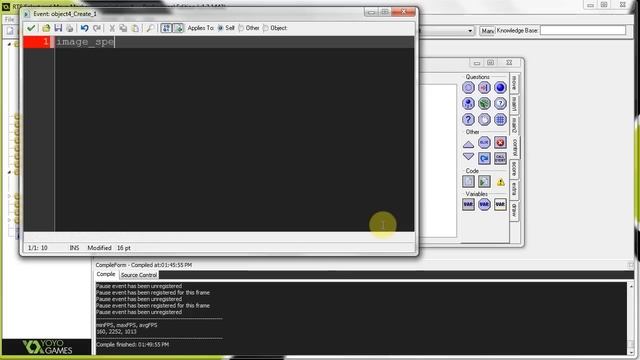The image size is (640, 360).
Task: Paste from clipboard in the code editor toolbar
Action: click(x=135, y=28)
